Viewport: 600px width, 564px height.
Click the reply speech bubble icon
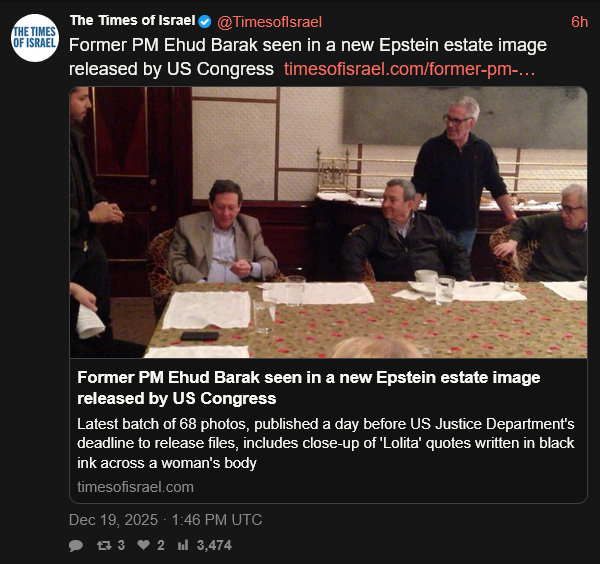tap(76, 545)
